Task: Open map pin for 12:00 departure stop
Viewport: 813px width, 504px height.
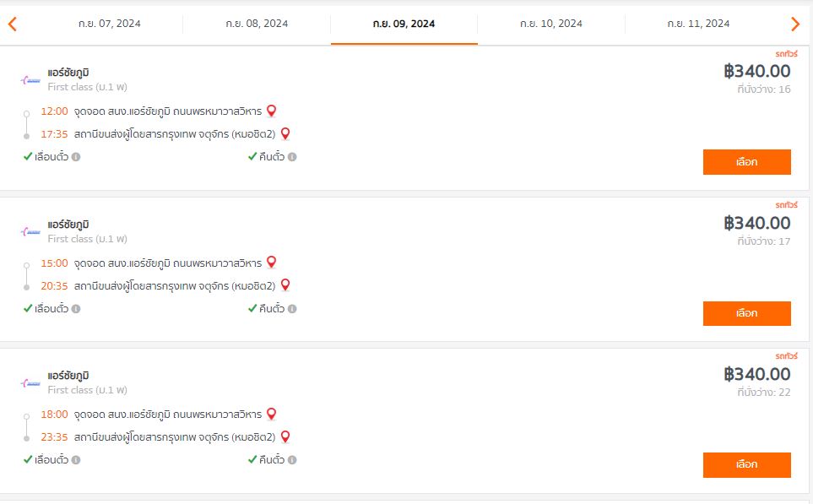Action: pos(271,111)
